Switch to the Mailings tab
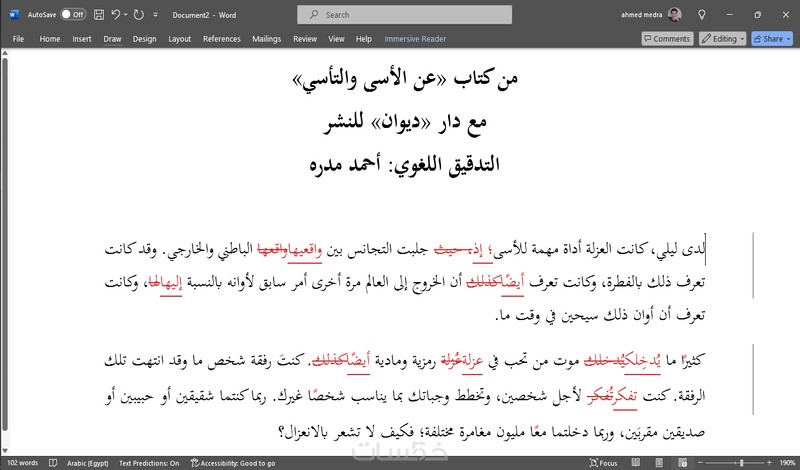This screenshot has width=800, height=470. coord(266,39)
